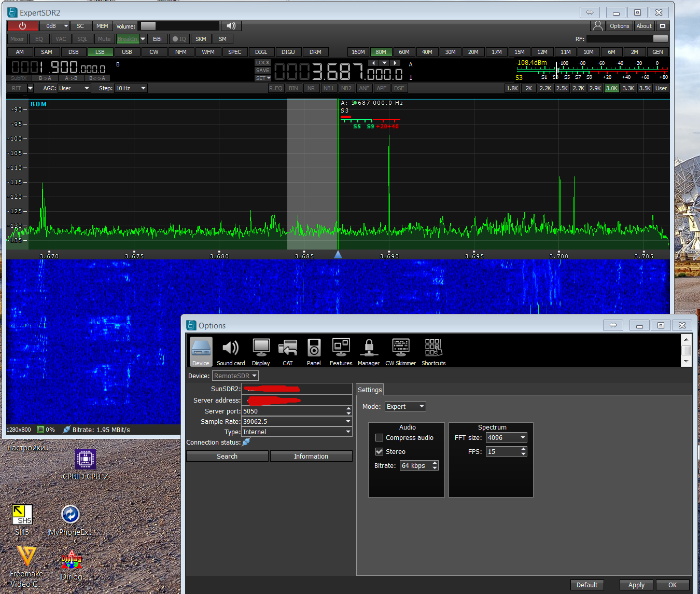Open the Sample Rate 39062.5 dropdown
This screenshot has height=594, width=700.
(297, 421)
